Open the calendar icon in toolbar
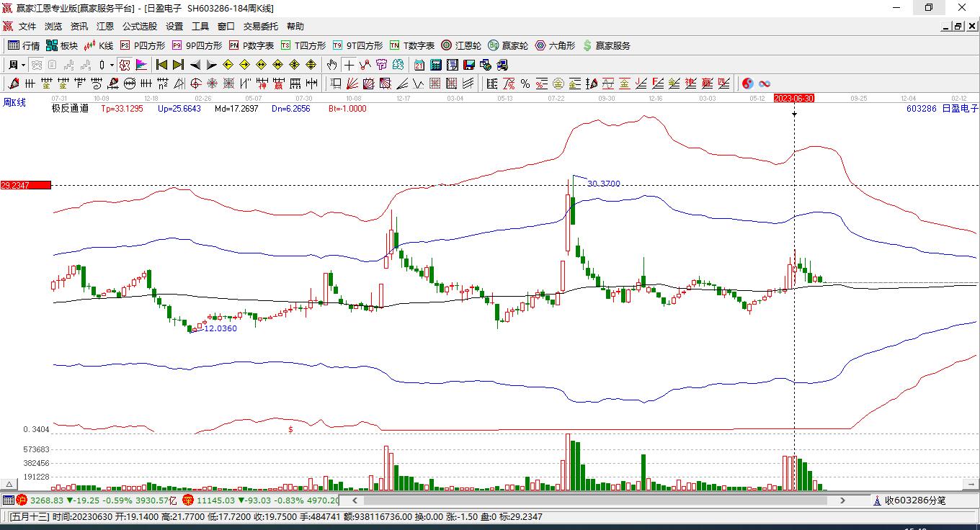Viewport: 980px width, 530px height. click(419, 65)
